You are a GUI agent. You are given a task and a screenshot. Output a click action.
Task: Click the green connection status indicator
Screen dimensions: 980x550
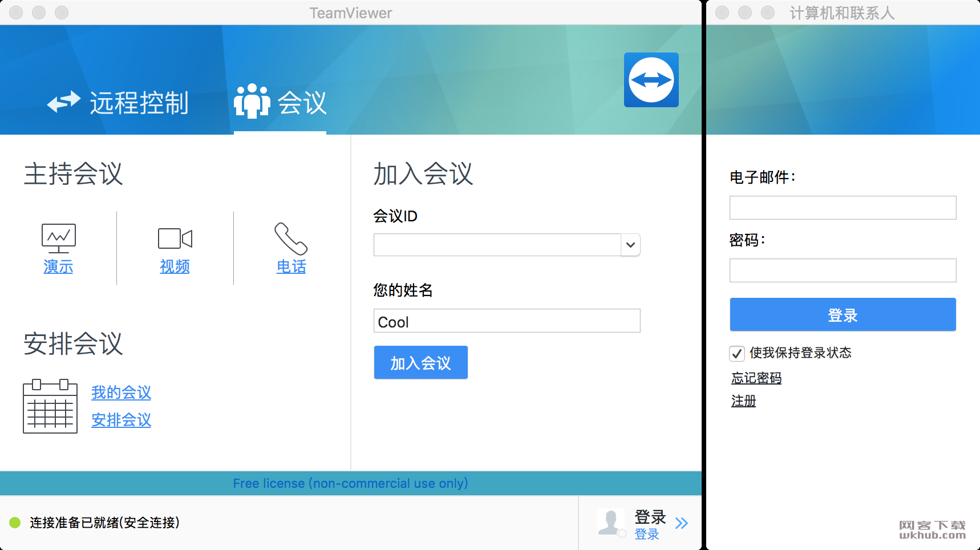(x=15, y=523)
